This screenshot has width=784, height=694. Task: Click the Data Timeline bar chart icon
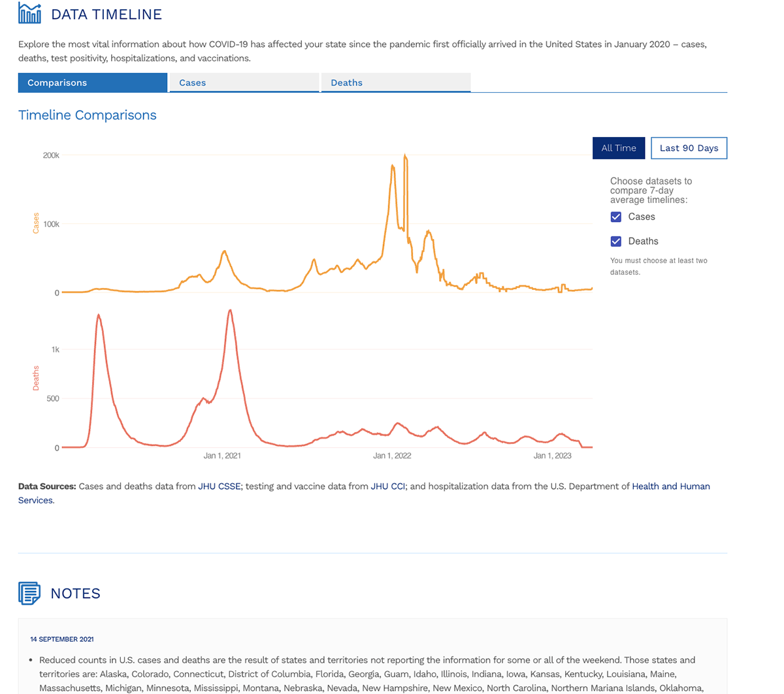pos(29,12)
